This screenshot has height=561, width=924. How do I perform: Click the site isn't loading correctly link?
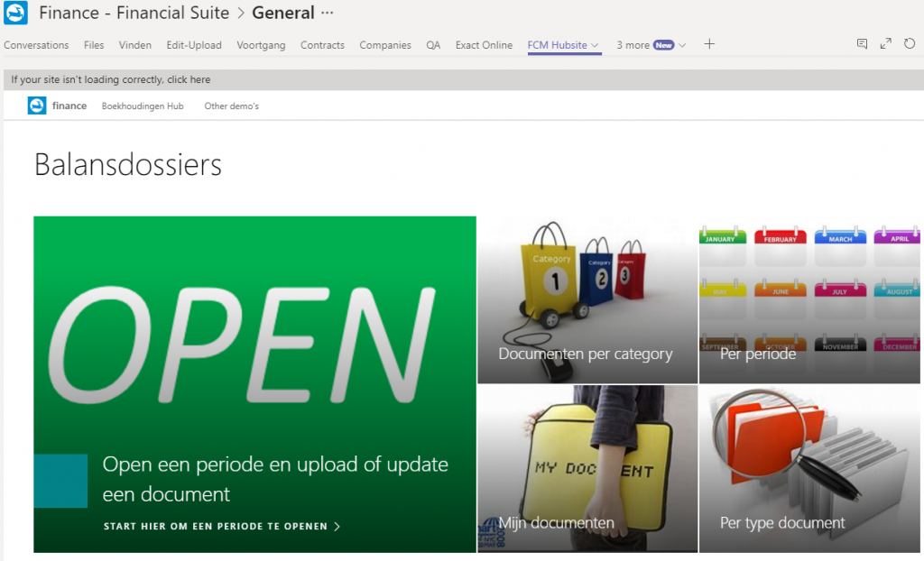tap(111, 79)
